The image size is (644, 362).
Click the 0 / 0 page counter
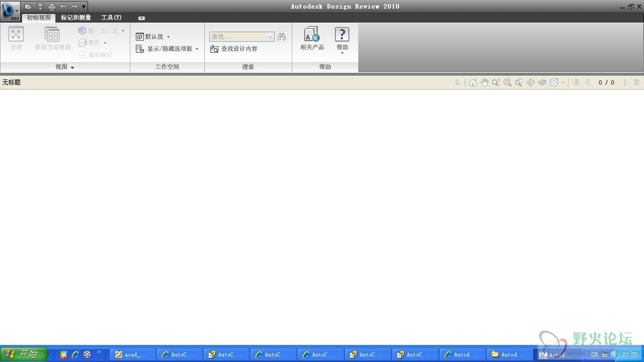click(x=606, y=82)
